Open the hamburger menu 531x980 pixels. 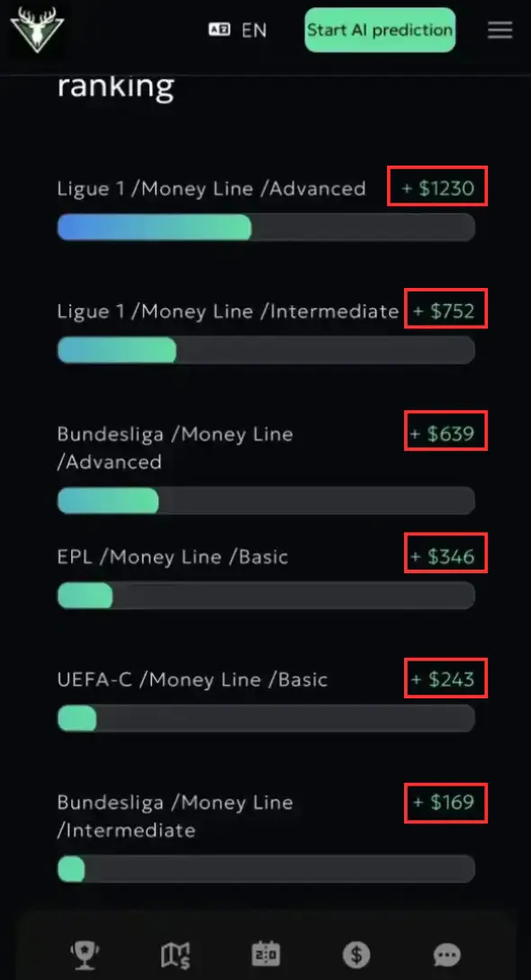click(499, 30)
